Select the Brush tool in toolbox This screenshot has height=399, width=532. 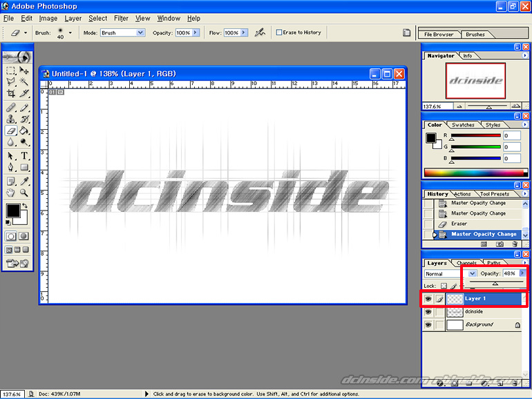pyautogui.click(x=24, y=108)
